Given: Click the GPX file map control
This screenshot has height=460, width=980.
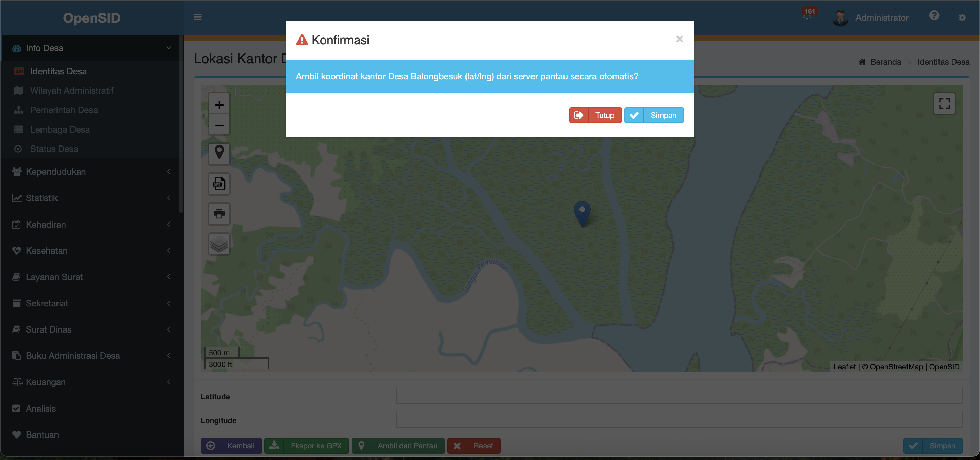Looking at the screenshot, I should click(219, 184).
